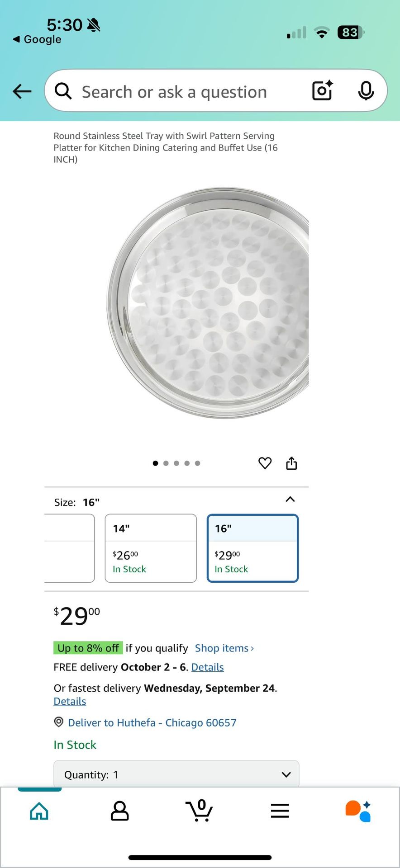Select the 14" size option
This screenshot has height=868, width=400.
click(151, 548)
